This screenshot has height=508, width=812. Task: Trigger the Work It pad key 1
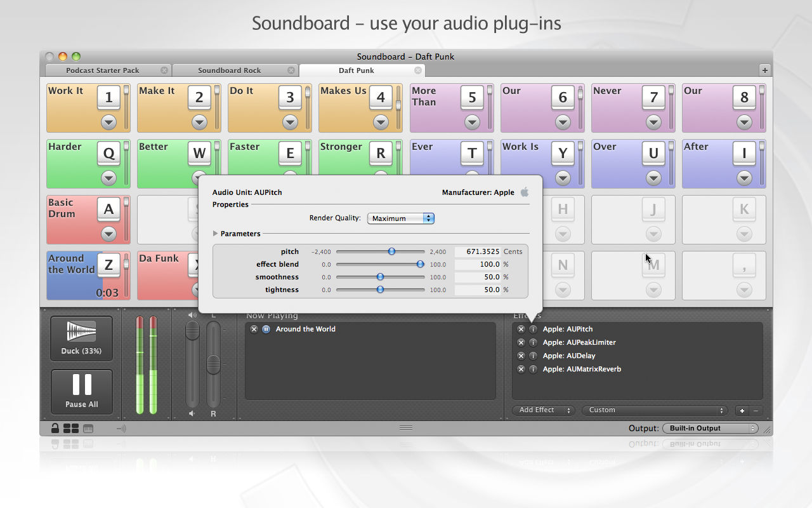pos(108,98)
